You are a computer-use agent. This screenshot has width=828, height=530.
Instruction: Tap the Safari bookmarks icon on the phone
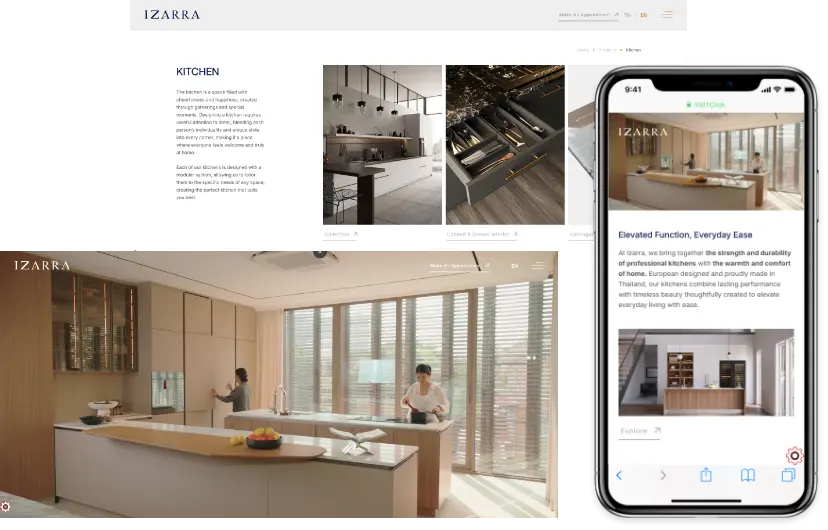748,476
